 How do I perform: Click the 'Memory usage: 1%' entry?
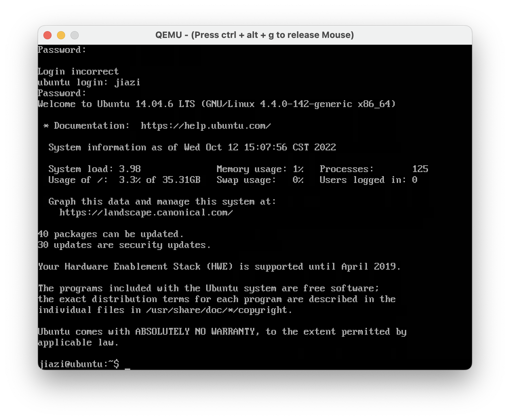[x=260, y=169]
